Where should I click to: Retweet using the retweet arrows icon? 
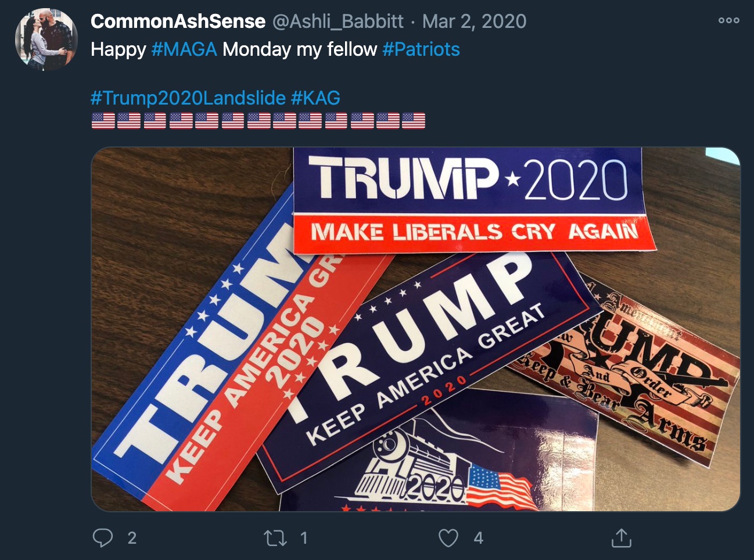coord(275,539)
